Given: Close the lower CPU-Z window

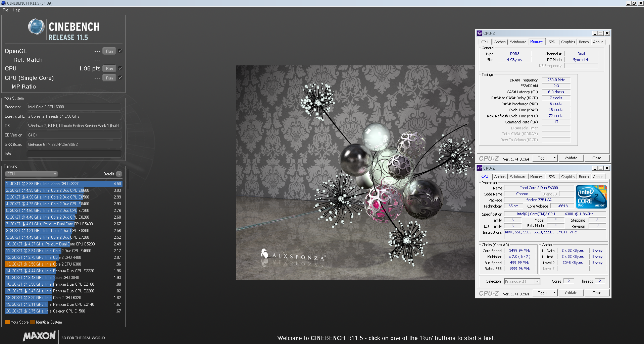Looking at the screenshot, I should [607, 168].
